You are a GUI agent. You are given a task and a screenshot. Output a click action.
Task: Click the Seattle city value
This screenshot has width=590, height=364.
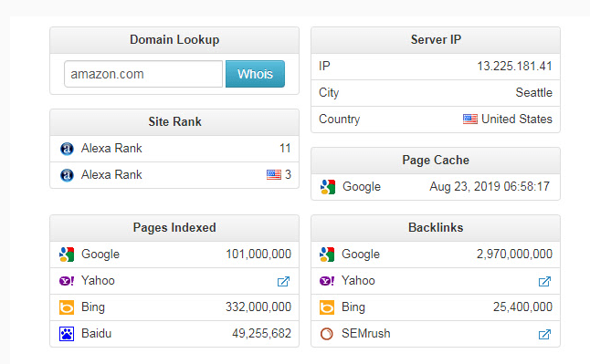click(534, 92)
